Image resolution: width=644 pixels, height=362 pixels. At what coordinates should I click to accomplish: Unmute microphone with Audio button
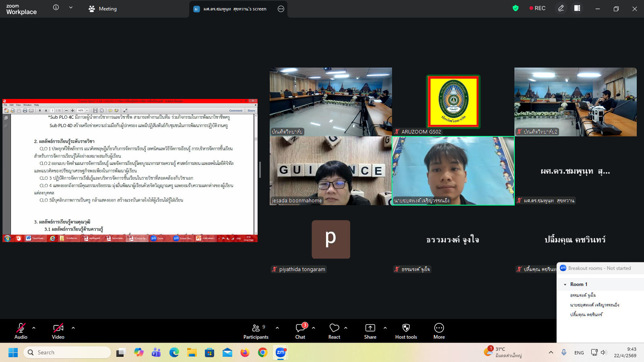point(21,331)
